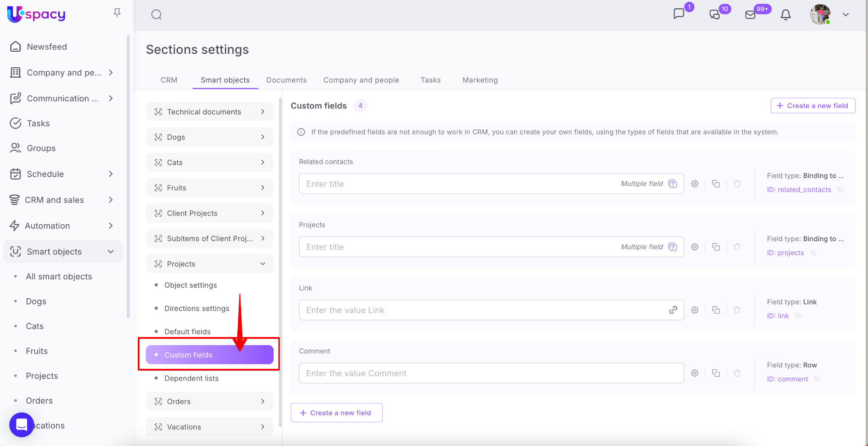Pin the sidebar with the pin icon
This screenshot has height=446, width=868.
point(117,13)
